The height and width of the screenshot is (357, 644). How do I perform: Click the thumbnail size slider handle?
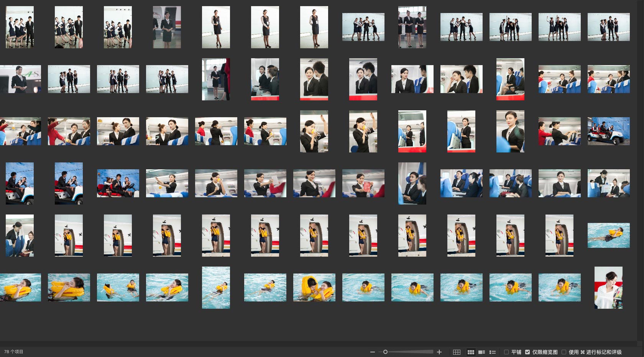point(385,352)
